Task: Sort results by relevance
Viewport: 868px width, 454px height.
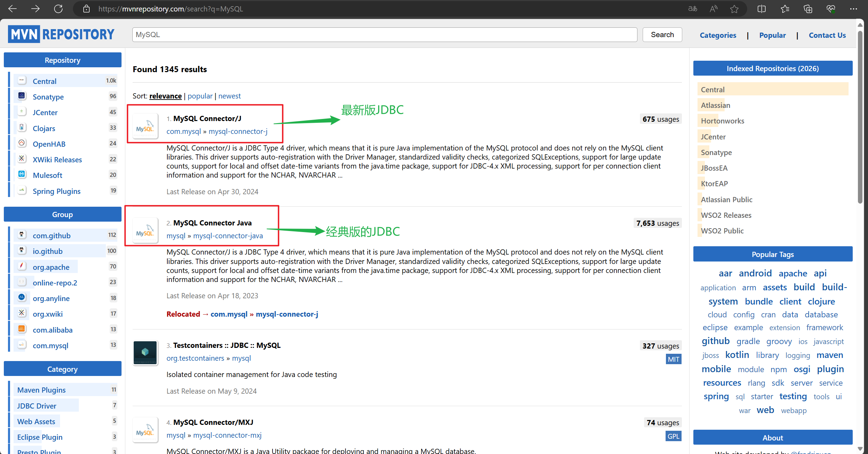Action: tap(165, 96)
